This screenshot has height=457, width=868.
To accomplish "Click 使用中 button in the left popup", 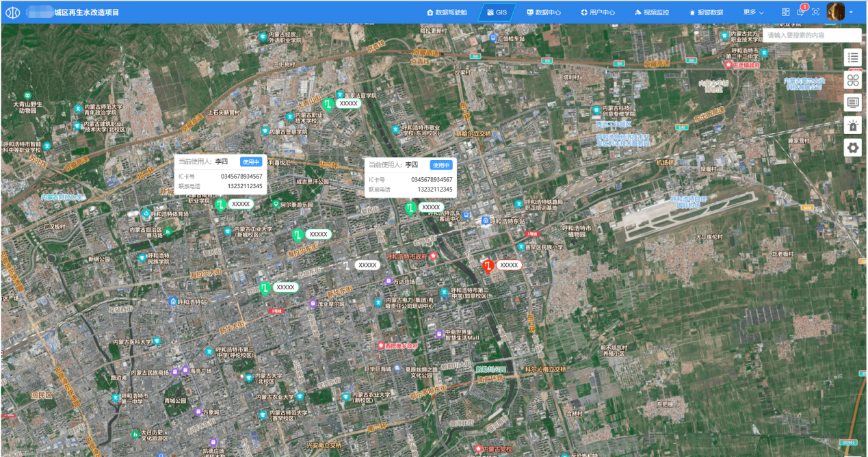I will [250, 162].
